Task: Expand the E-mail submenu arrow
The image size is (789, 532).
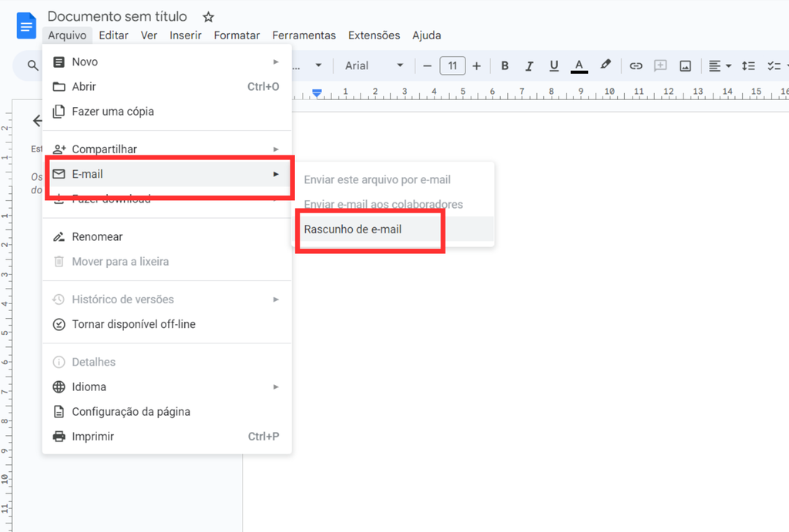Action: [276, 174]
